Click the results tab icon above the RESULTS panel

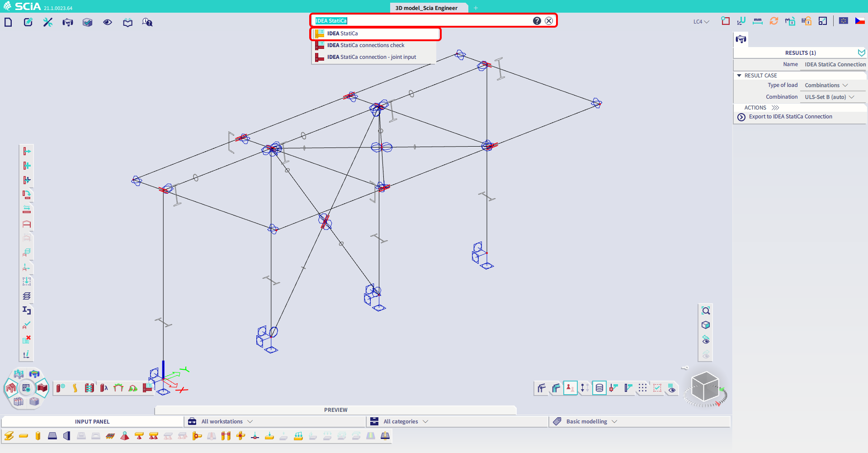pos(741,39)
